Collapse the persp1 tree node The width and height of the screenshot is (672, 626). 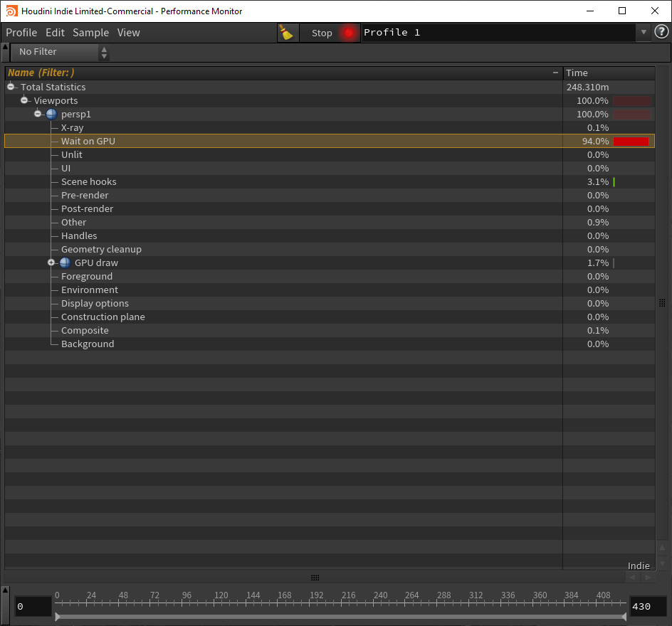coord(38,114)
